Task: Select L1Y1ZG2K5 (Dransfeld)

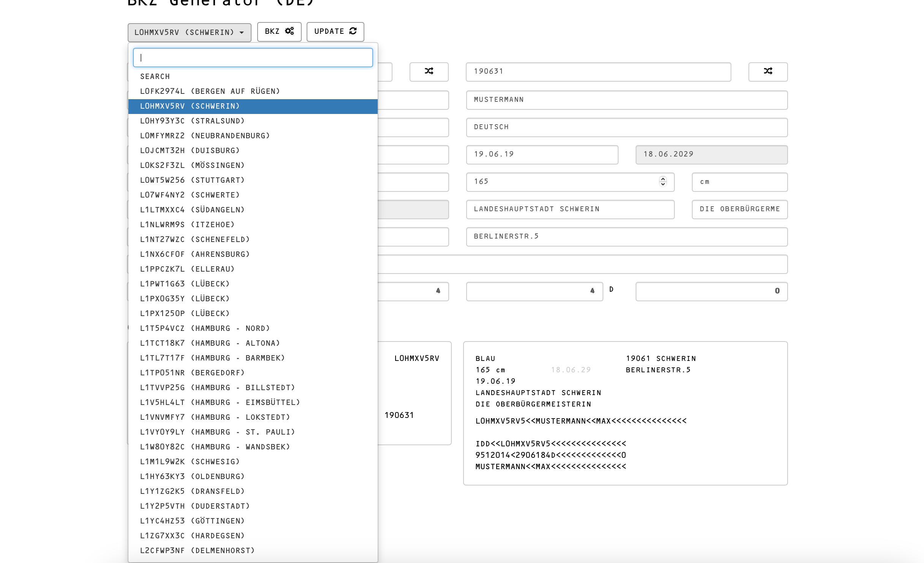Action: point(253,491)
